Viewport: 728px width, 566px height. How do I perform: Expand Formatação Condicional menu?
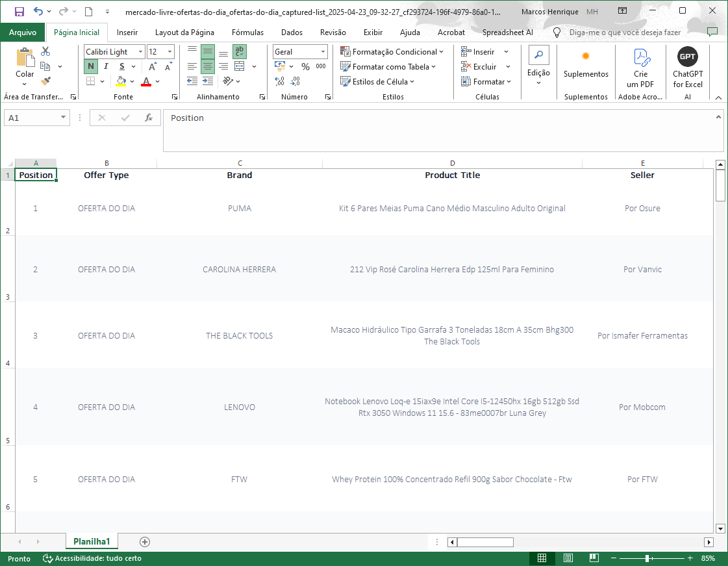coord(392,51)
